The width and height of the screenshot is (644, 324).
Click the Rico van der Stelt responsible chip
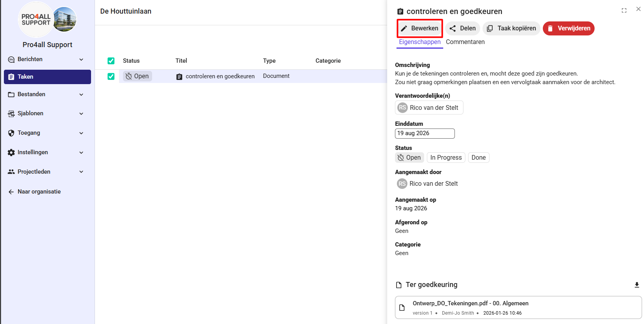pos(429,107)
